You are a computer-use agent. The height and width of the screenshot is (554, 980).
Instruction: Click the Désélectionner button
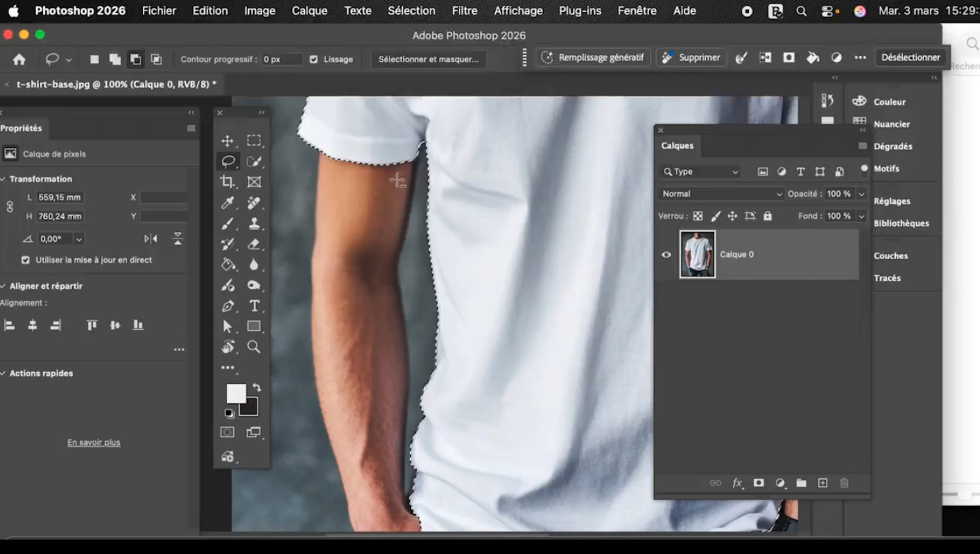[x=910, y=57]
